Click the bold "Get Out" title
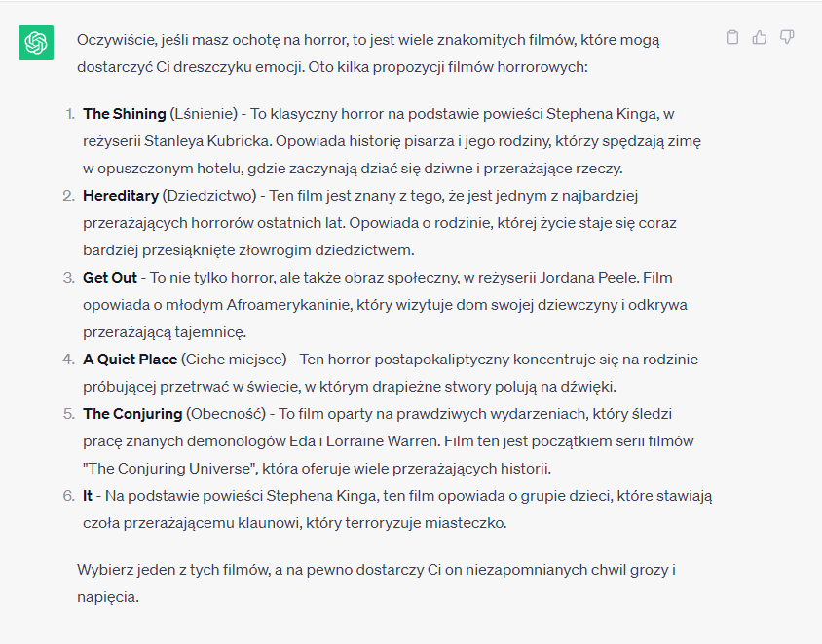Image resolution: width=822 pixels, height=644 pixels. click(x=110, y=278)
